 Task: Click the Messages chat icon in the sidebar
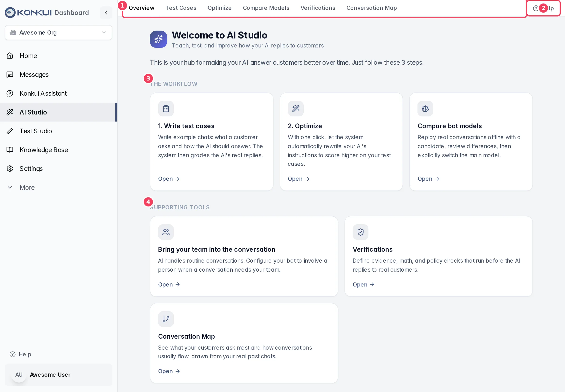(x=10, y=74)
